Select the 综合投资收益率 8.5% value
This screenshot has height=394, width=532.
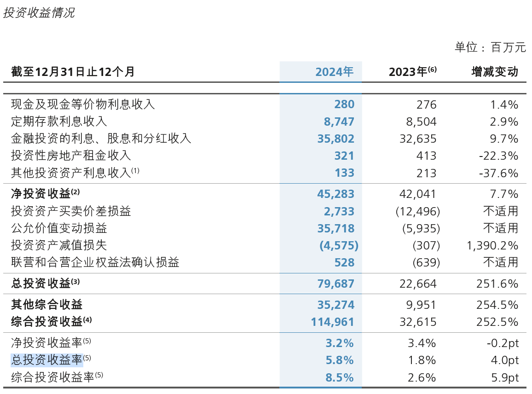click(x=339, y=377)
